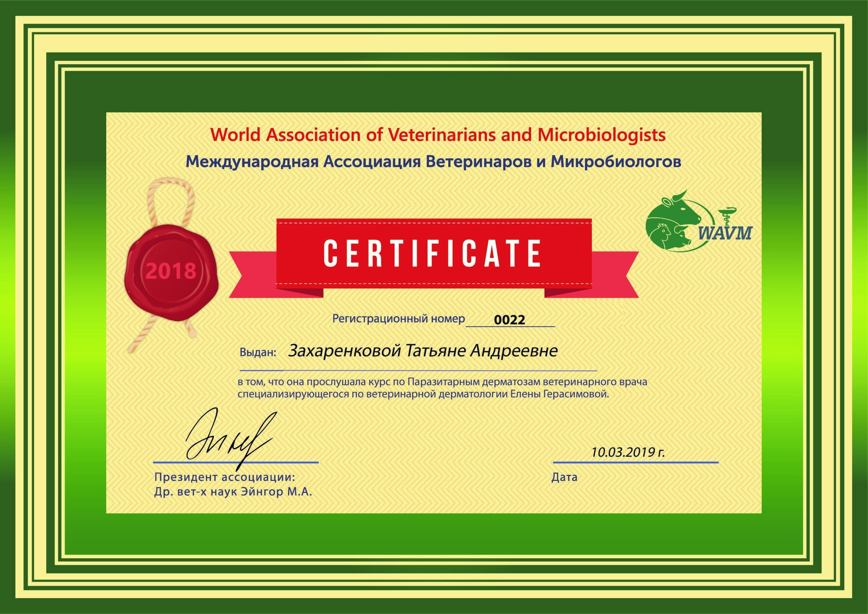
Task: Click the registration number 0022
Action: (510, 320)
